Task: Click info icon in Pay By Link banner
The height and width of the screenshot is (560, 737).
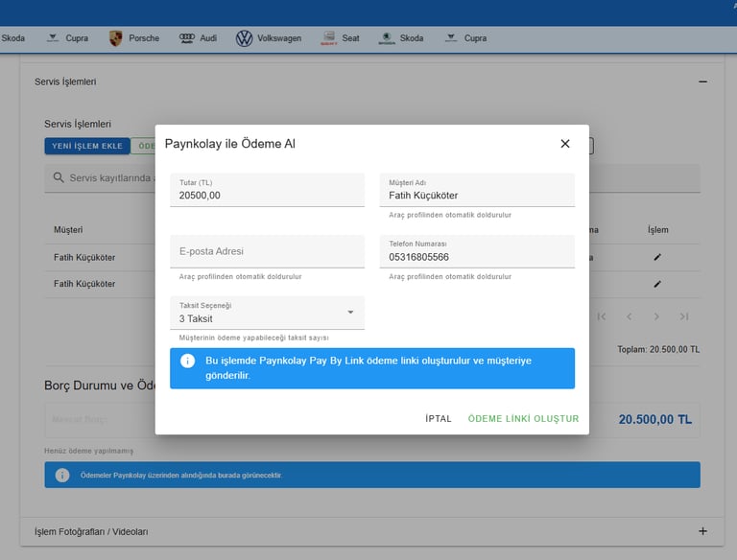Action: coord(187,361)
